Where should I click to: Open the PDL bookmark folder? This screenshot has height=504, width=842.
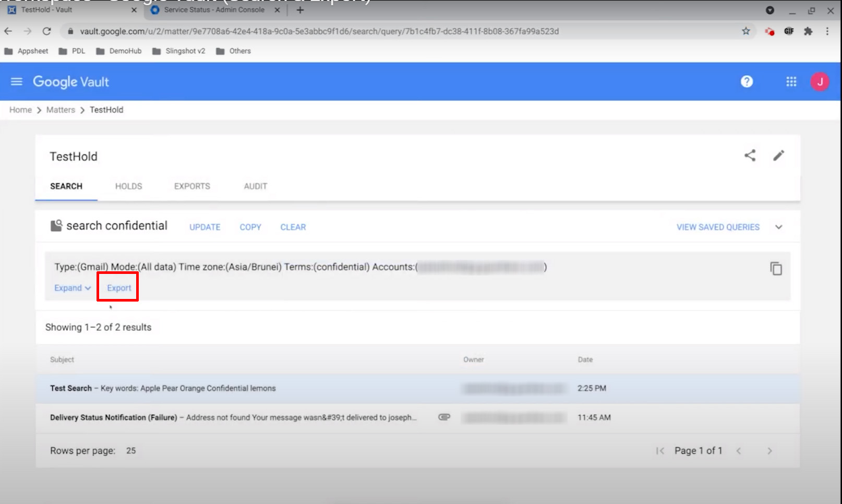(x=72, y=51)
